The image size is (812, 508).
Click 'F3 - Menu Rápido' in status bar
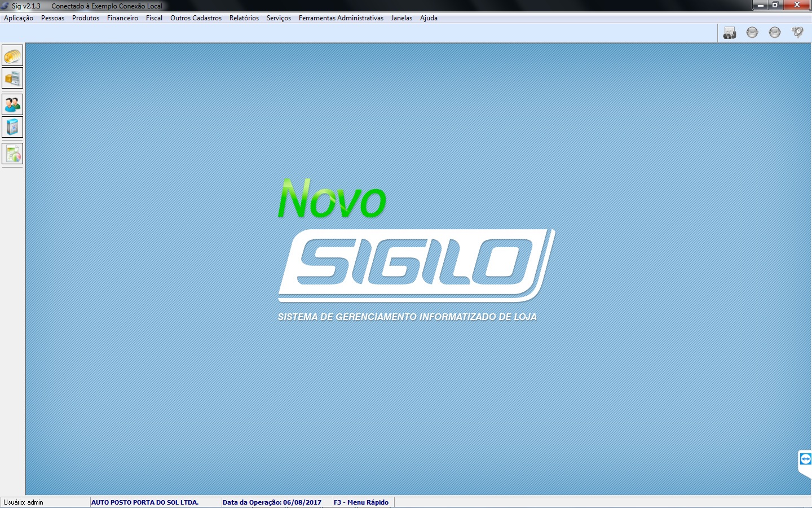click(x=361, y=502)
